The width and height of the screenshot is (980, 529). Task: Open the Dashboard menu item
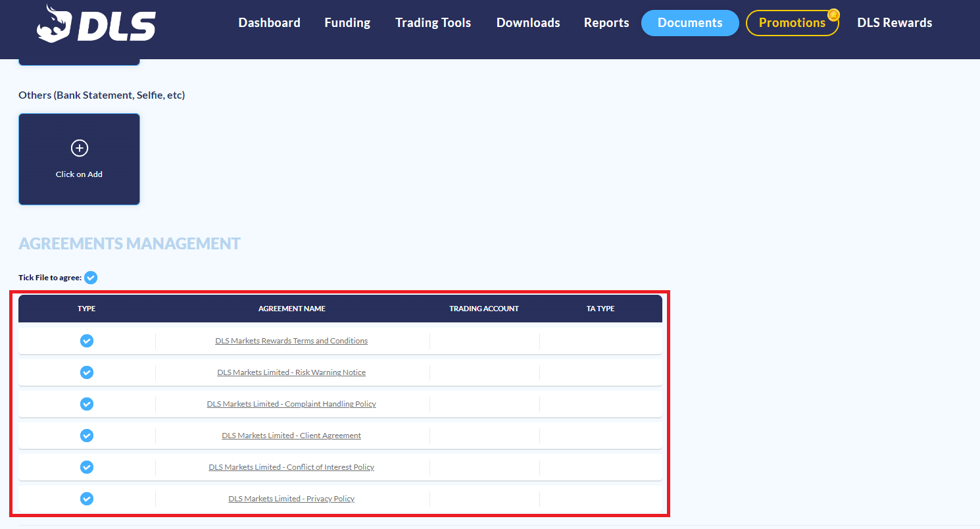[269, 23]
